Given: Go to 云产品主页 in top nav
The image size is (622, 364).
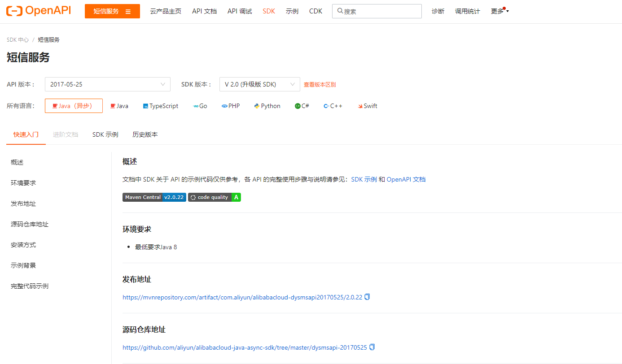Looking at the screenshot, I should [166, 11].
